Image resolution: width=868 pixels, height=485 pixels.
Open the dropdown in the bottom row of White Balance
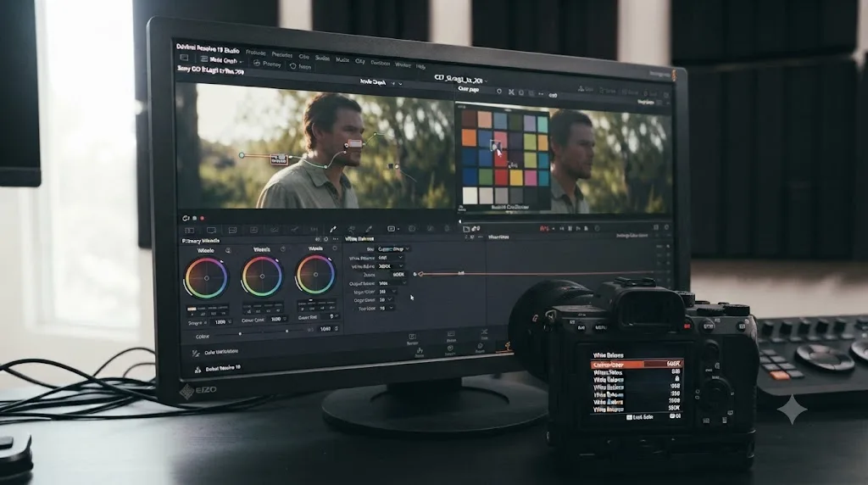pos(387,308)
